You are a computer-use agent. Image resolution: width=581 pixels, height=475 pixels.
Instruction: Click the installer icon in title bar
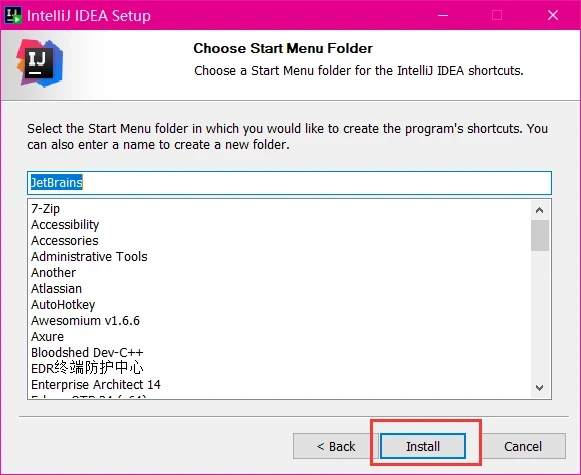tap(13, 15)
